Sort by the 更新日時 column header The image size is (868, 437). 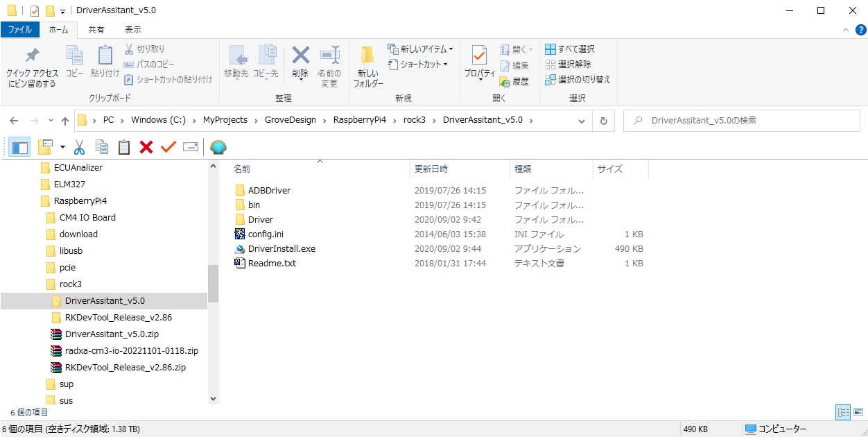[460, 169]
